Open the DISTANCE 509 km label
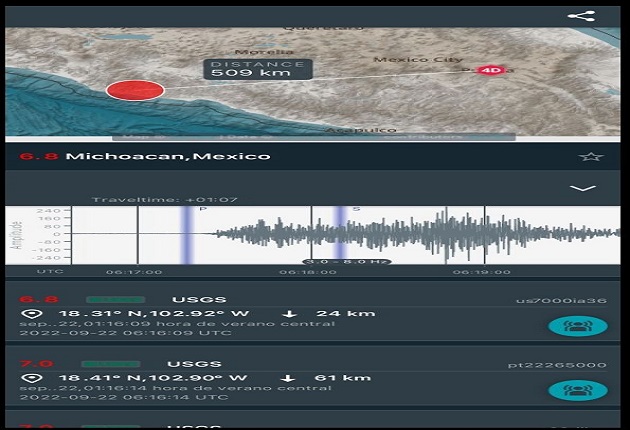The image size is (630, 430). (258, 69)
